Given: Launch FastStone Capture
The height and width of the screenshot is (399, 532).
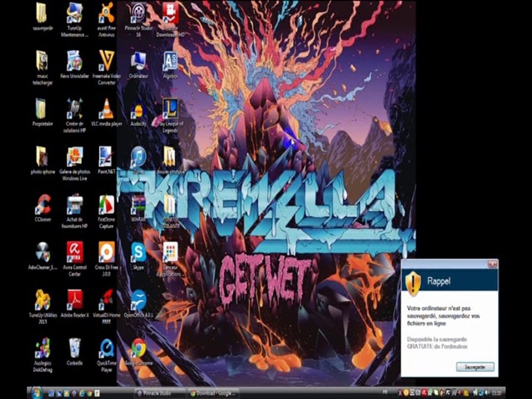Looking at the screenshot, I should click(106, 211).
